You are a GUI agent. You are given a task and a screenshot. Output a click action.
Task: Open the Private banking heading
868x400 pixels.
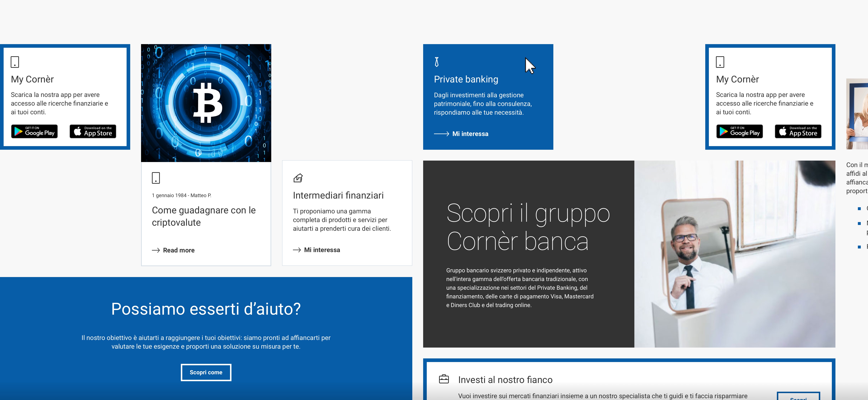466,79
